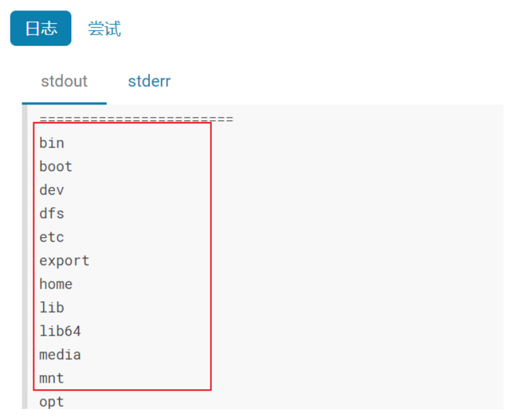Screen dimensions: 510x420
Task: Select the stdout sub-tab
Action: tap(64, 81)
